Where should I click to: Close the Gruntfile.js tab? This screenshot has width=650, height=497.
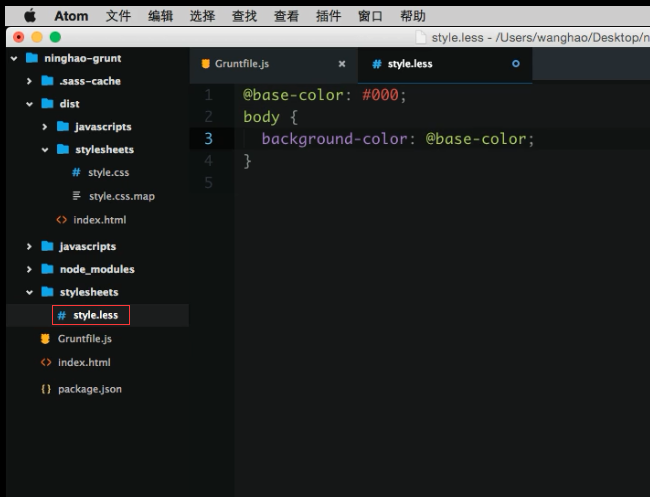(x=342, y=64)
